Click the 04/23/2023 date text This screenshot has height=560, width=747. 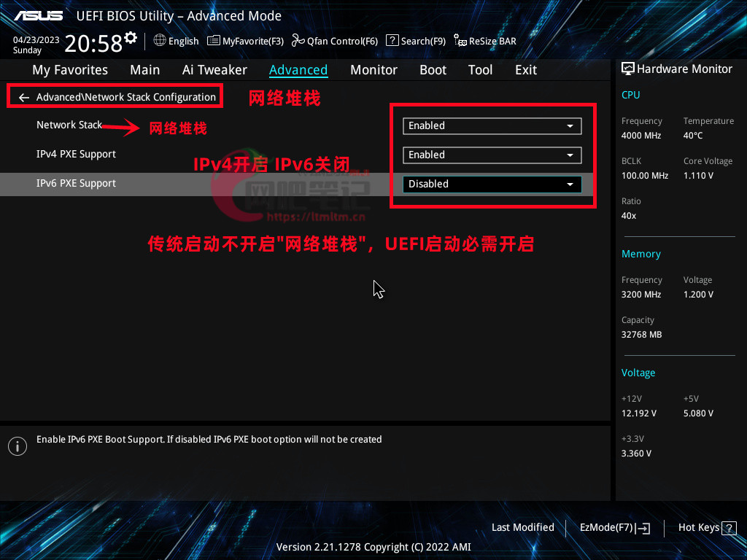tap(36, 40)
